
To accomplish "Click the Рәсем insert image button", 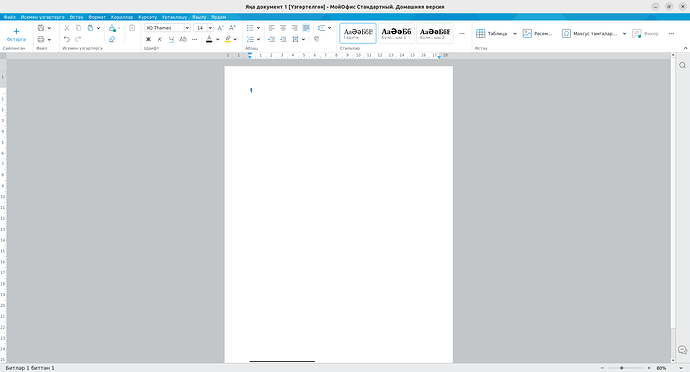I will click(x=537, y=33).
